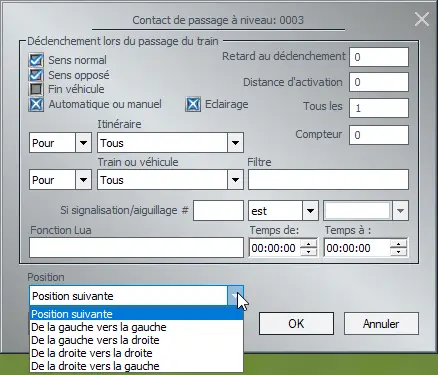438x375 pixels.
Task: Open the 'est' condition dropdown
Action: (310, 211)
